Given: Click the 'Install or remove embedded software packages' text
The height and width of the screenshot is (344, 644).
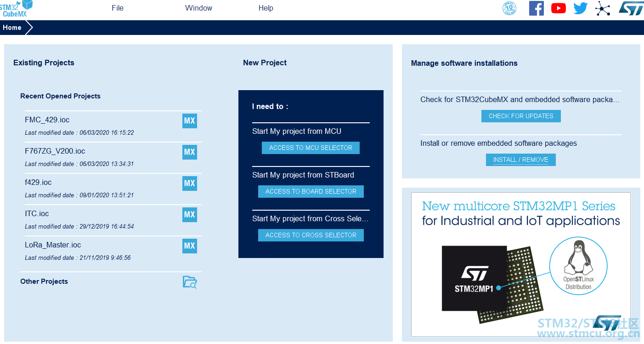Looking at the screenshot, I should (498, 143).
